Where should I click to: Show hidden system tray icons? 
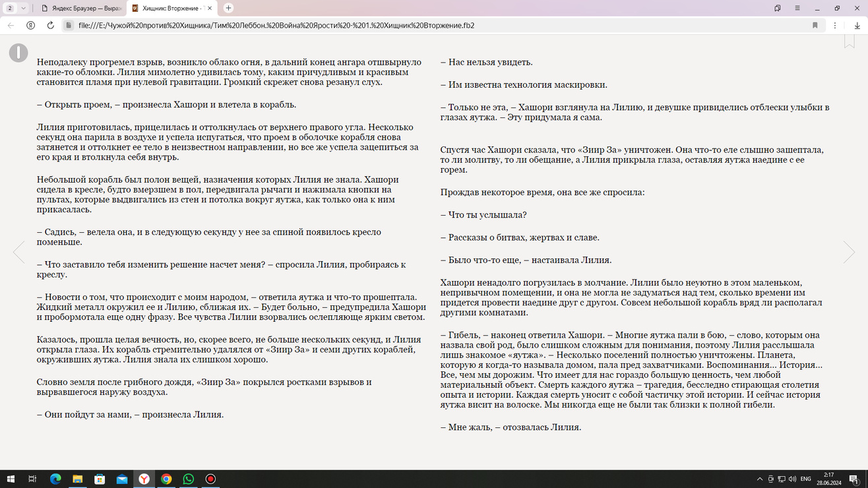[x=760, y=479]
